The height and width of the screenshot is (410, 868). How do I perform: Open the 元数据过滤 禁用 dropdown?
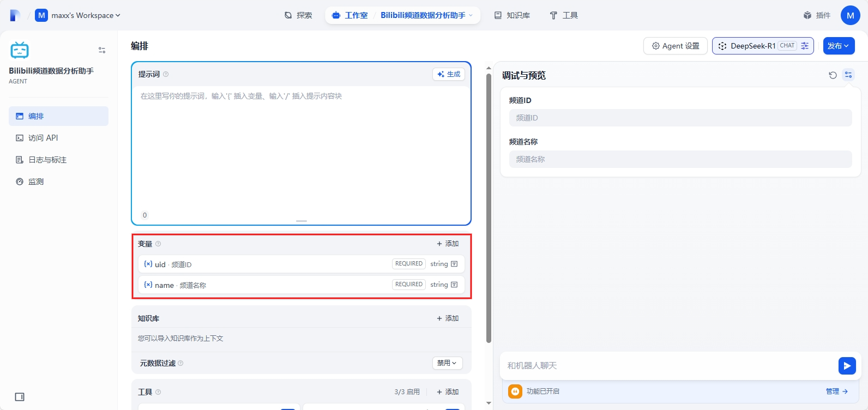[x=448, y=363]
